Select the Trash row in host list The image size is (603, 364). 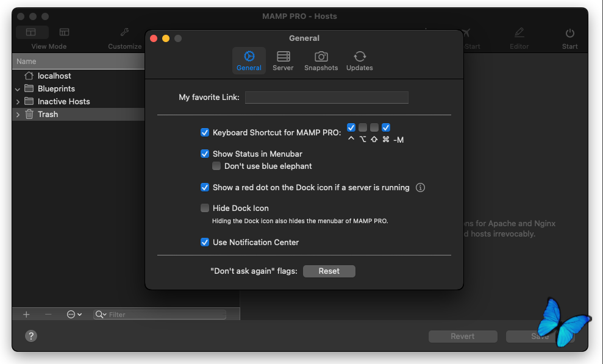click(x=79, y=114)
